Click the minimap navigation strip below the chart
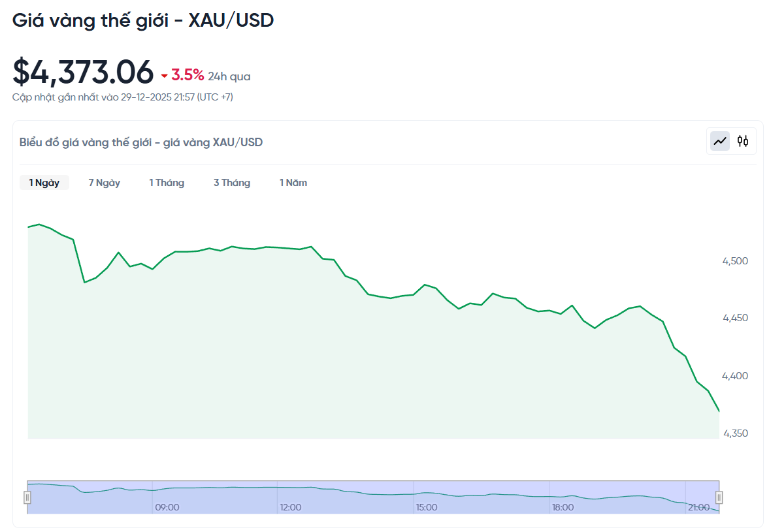This screenshot has width=769, height=532. click(372, 493)
